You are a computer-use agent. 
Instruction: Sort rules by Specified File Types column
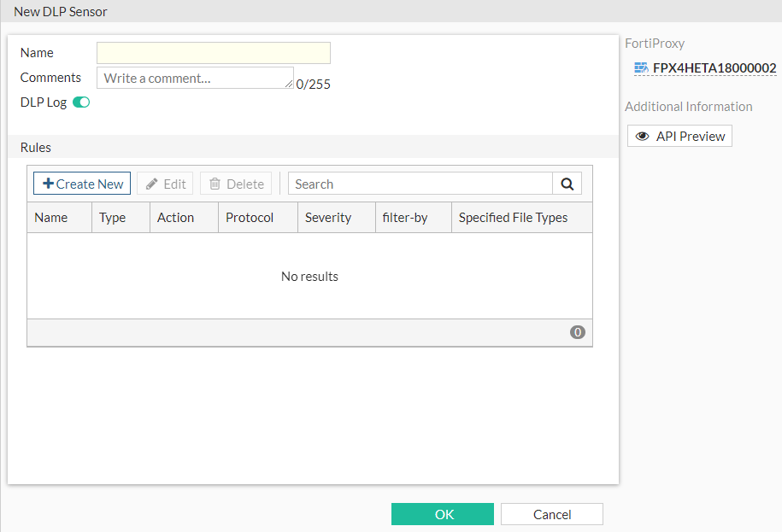coord(512,217)
